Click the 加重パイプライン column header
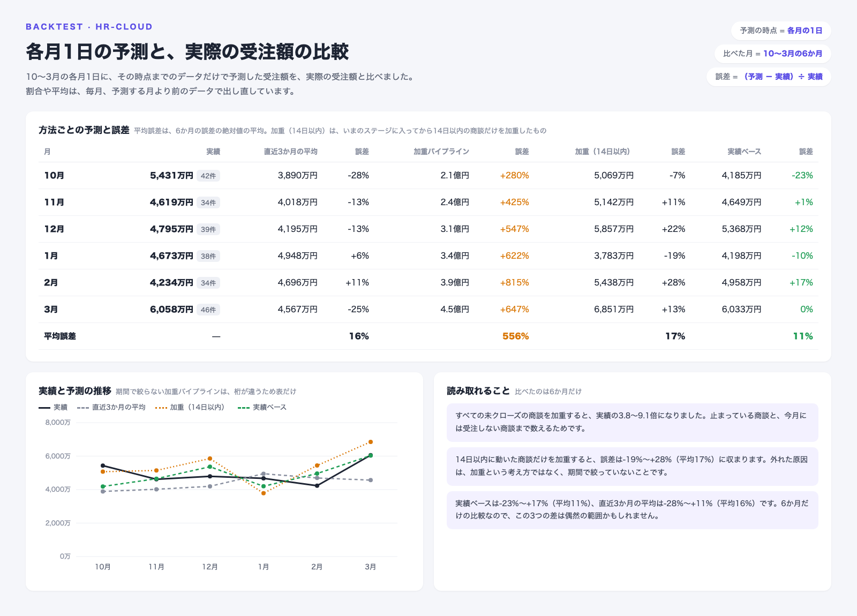Image resolution: width=857 pixels, height=616 pixels. point(441,152)
